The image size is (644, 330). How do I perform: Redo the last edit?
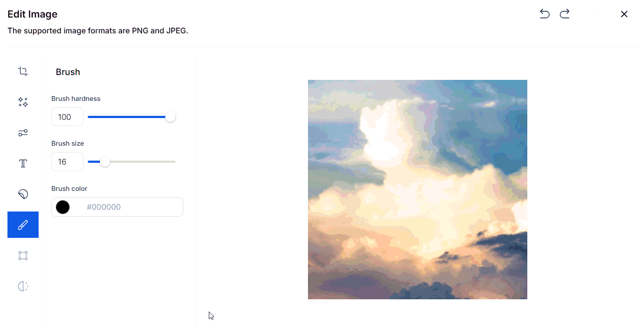point(565,14)
